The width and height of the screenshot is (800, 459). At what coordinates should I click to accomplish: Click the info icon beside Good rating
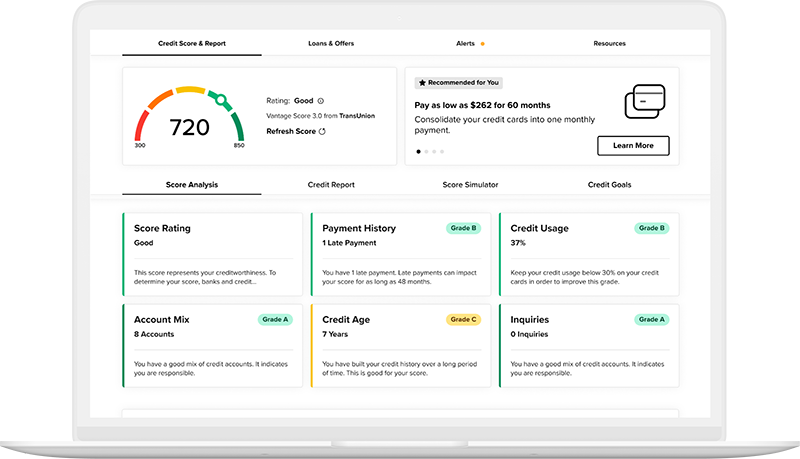321,101
